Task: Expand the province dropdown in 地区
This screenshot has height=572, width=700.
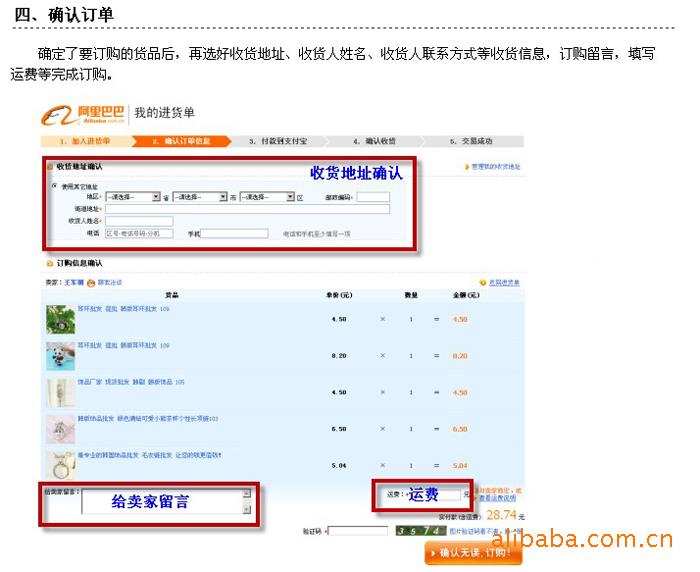Action: point(156,197)
